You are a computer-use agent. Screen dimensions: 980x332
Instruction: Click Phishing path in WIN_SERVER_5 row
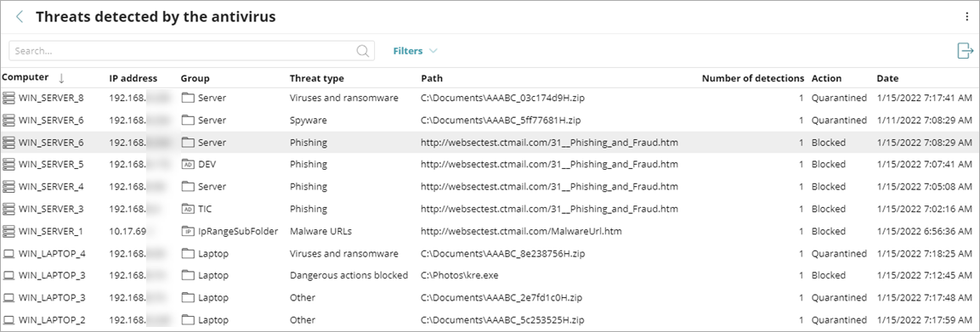click(x=549, y=164)
